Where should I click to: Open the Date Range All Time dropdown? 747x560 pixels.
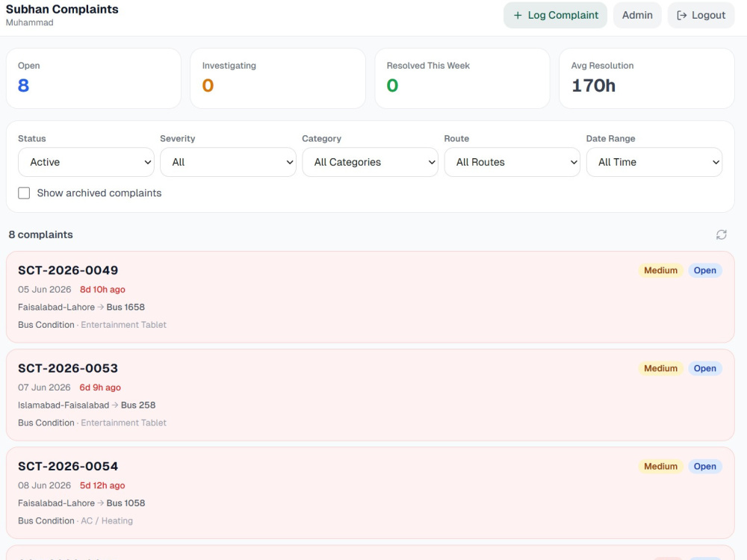point(654,162)
